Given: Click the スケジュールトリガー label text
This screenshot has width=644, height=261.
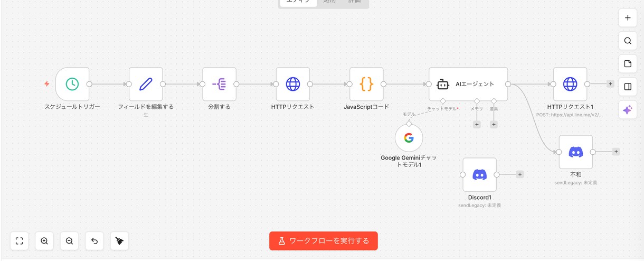Looking at the screenshot, I should point(72,107).
